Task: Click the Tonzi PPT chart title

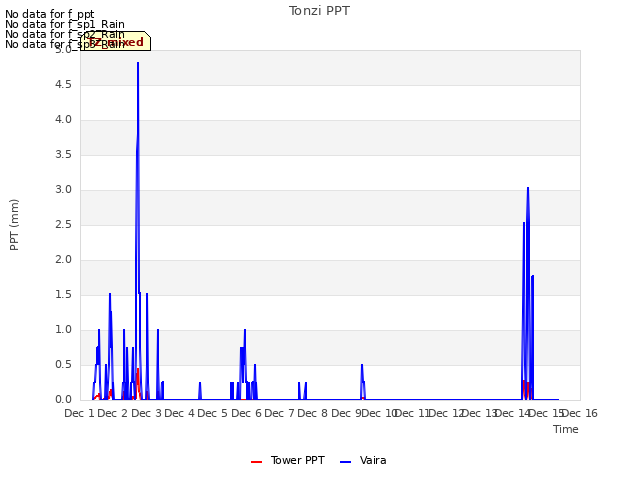Action: point(319,11)
